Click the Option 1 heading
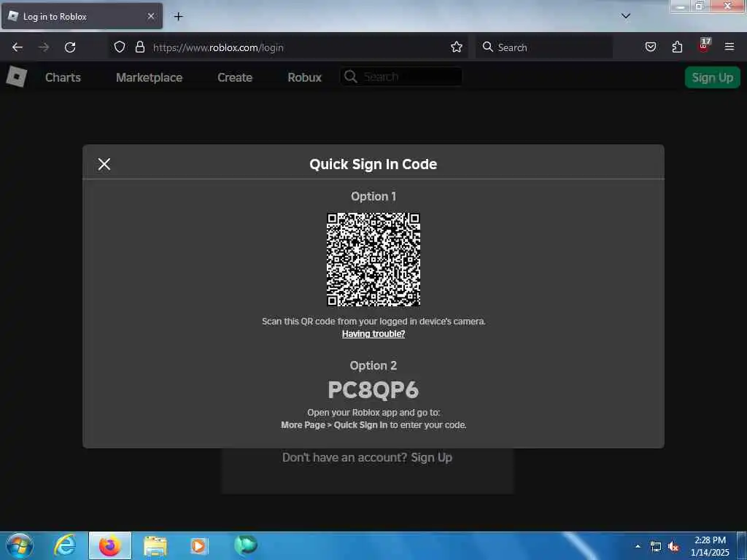 point(373,196)
